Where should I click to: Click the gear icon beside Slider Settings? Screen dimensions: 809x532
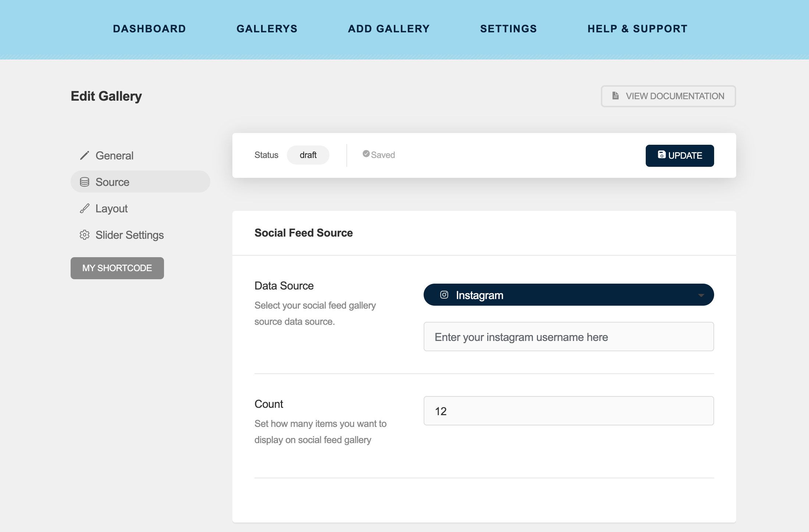pos(85,235)
